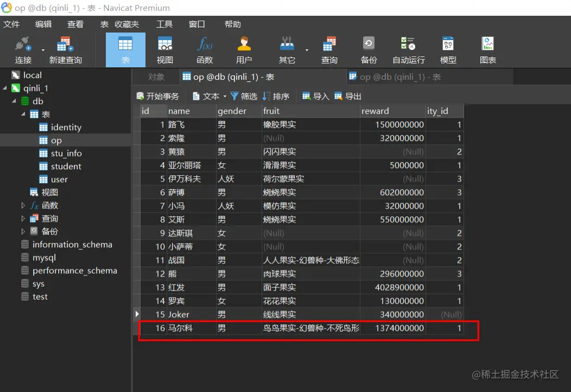Select the mysql database

point(44,258)
